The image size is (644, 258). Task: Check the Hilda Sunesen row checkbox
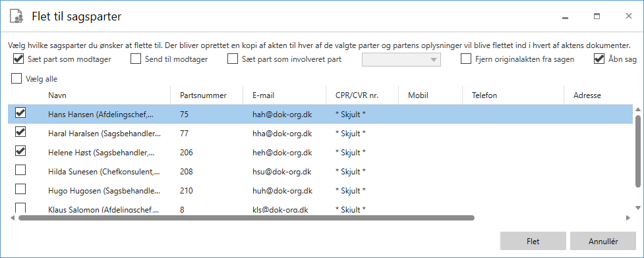20,170
